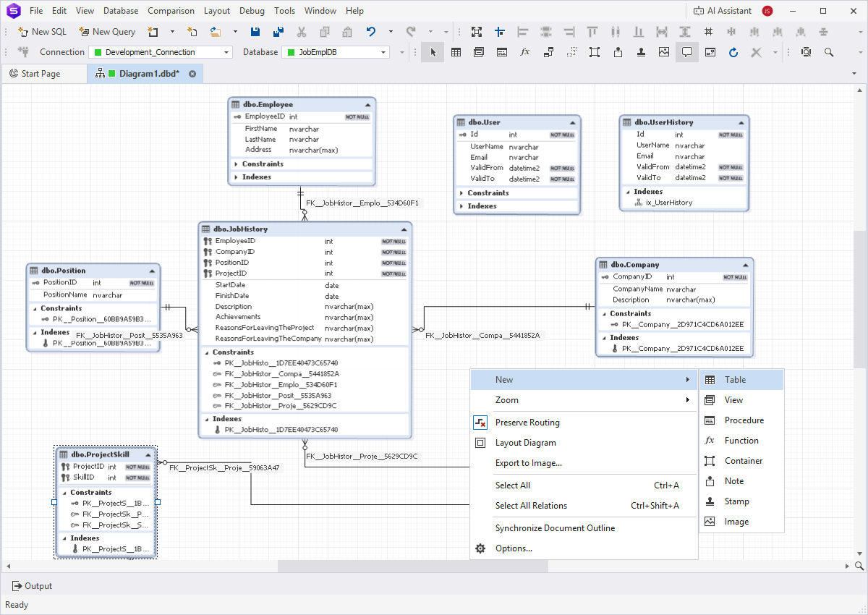Click the ix_UserHistory index entry
This screenshot has width=868, height=615.
(x=669, y=203)
